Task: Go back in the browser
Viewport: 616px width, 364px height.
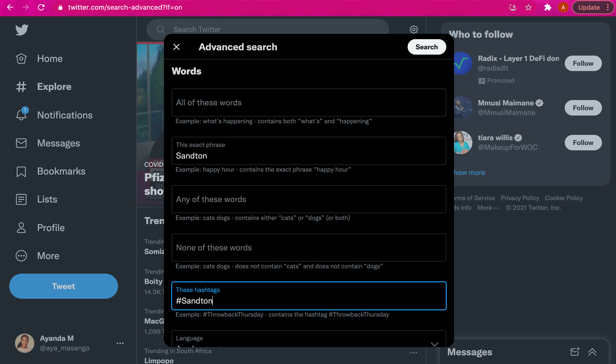Action: point(10,7)
